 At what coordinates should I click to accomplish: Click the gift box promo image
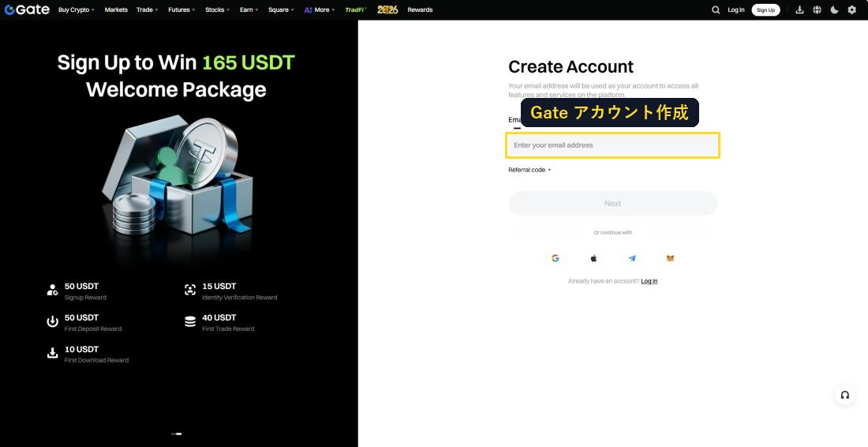177,175
